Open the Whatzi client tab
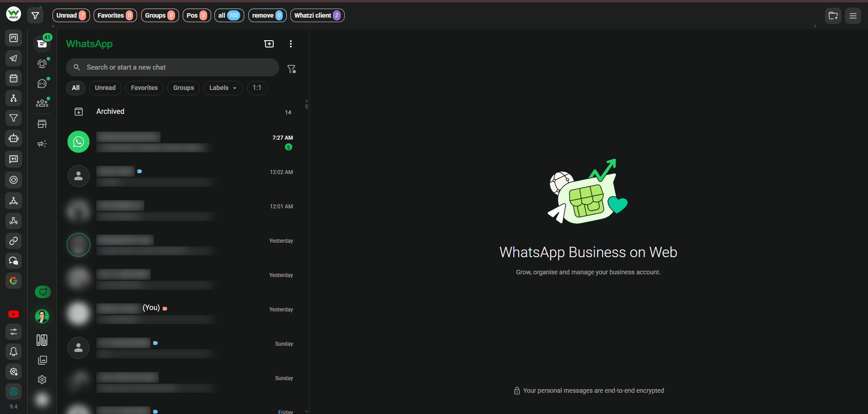868x414 pixels. click(318, 15)
